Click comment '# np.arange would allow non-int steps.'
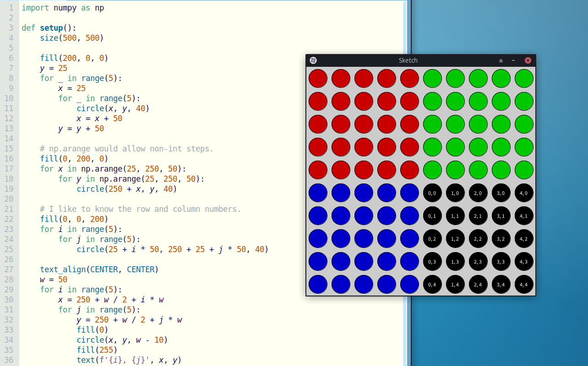Viewport: 588px width, 366px height. pos(127,149)
